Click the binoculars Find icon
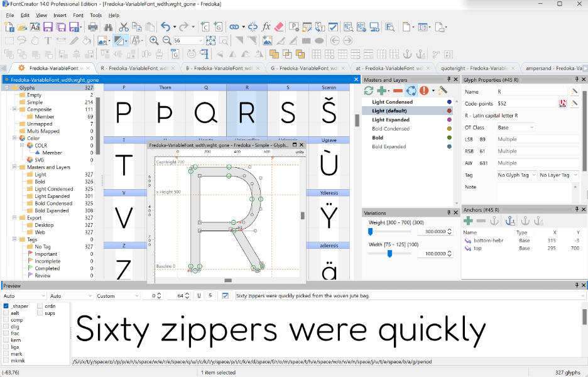588x377 pixels. (107, 27)
